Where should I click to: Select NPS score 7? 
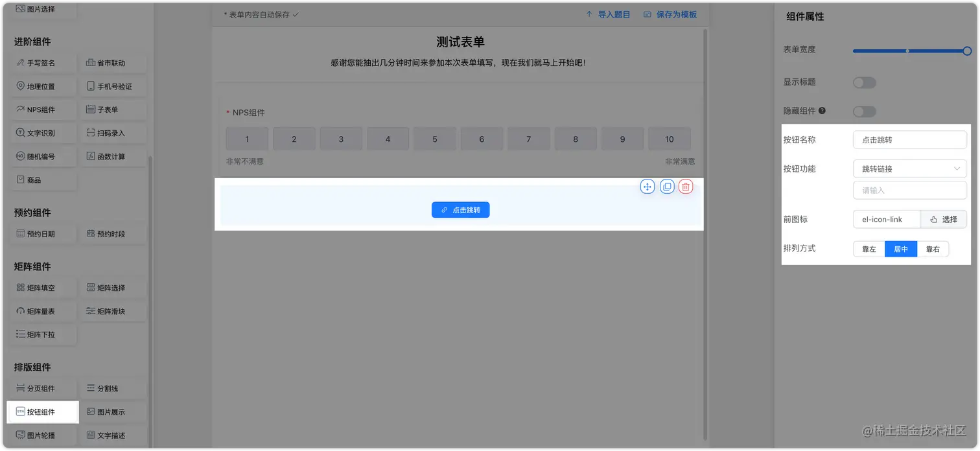[529, 139]
